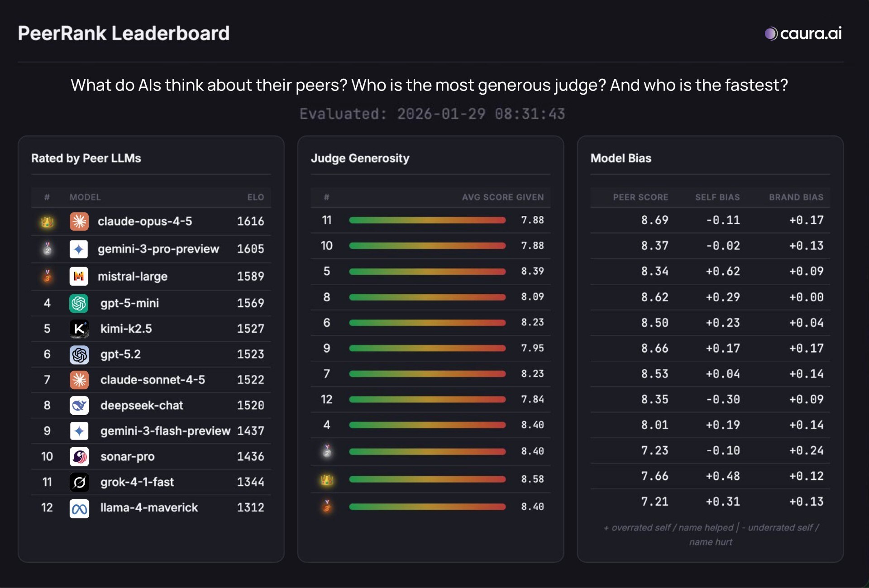Viewport: 869px width, 588px height.
Task: Click the mistral-large logo icon
Action: 79,276
